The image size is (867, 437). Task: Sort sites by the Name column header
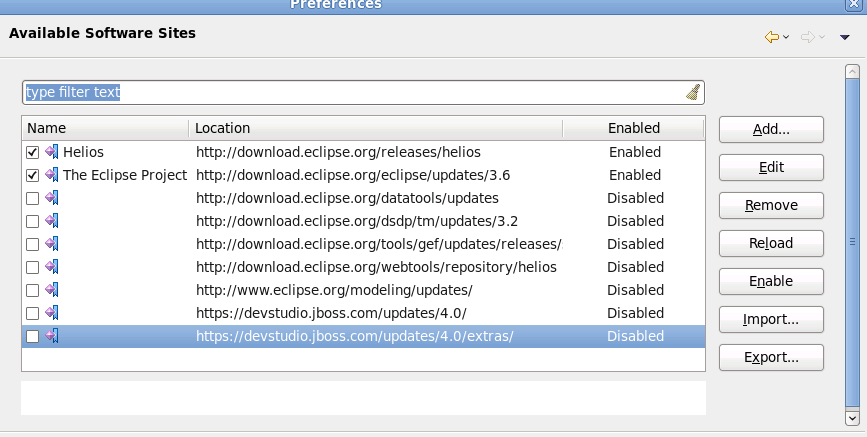[x=104, y=128]
